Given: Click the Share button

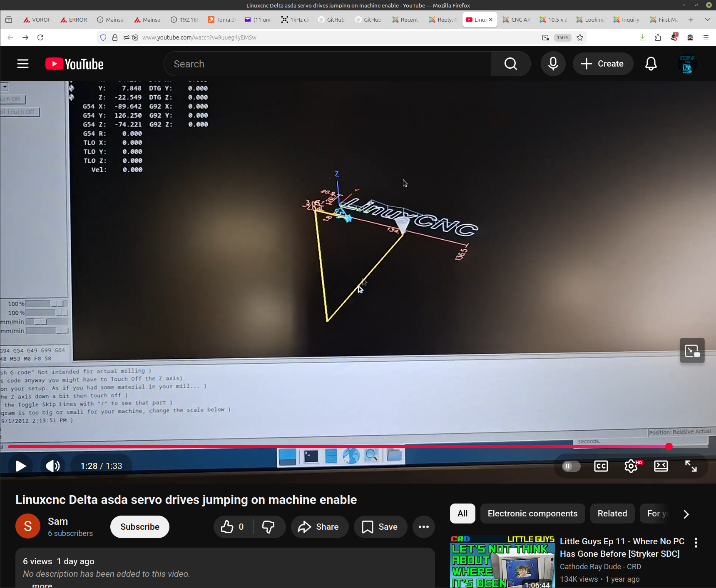Looking at the screenshot, I should 319,527.
